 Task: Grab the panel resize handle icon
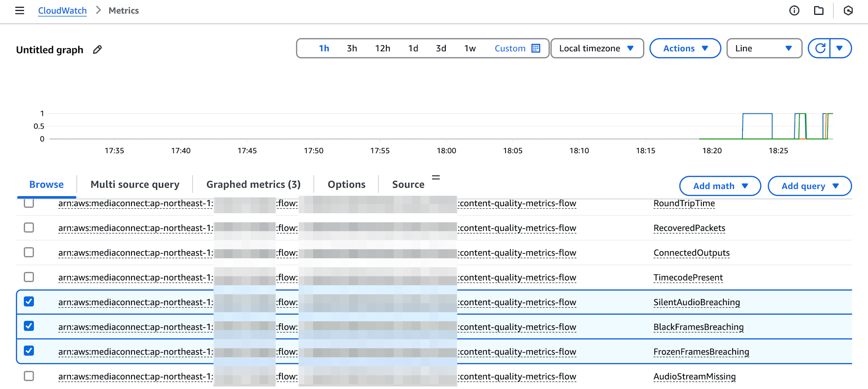pyautogui.click(x=436, y=178)
